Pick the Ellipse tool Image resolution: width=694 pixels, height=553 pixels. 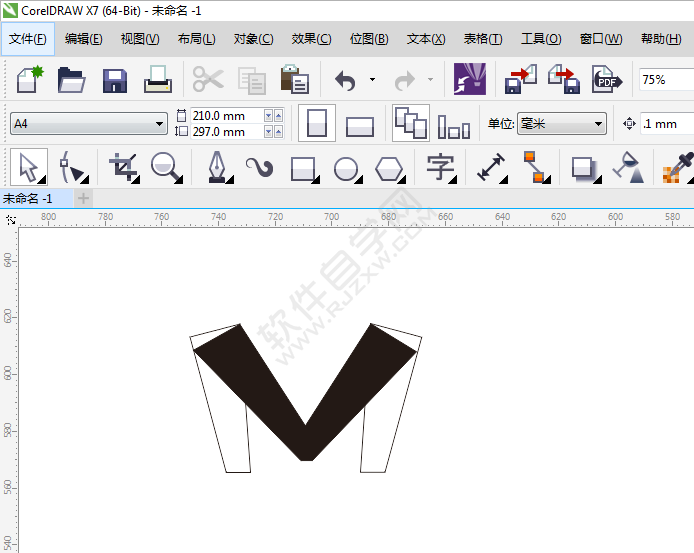[346, 167]
